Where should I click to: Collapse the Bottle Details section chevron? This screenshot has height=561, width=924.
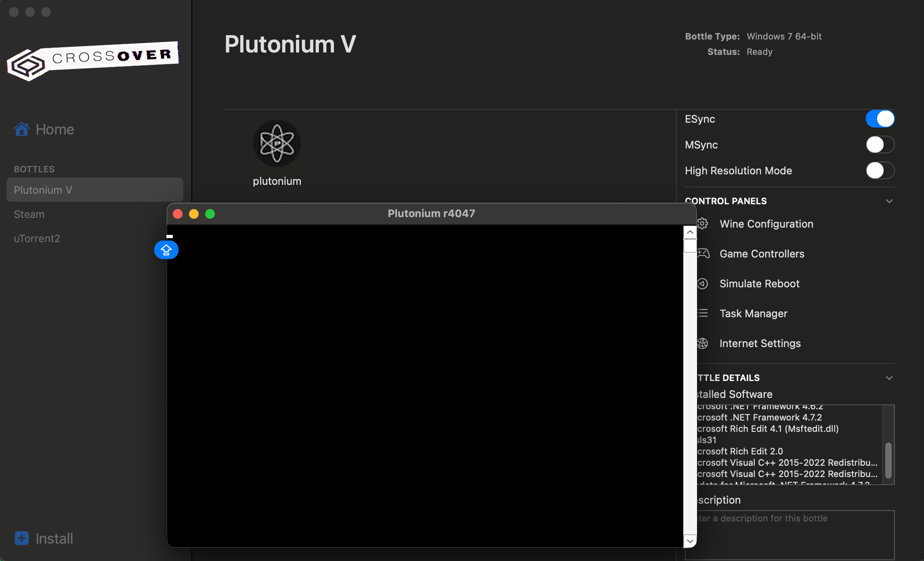tap(889, 378)
